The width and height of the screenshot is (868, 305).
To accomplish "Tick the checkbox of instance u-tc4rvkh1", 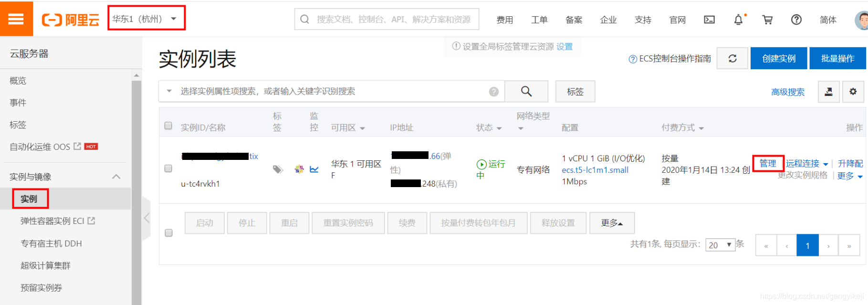I will [168, 168].
